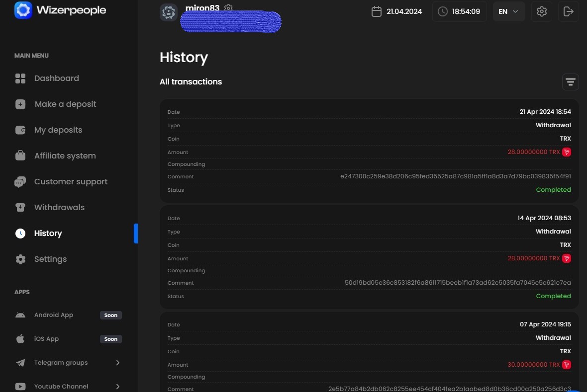Click the Wizerpeople logo icon
This screenshot has width=587, height=392.
(23, 10)
